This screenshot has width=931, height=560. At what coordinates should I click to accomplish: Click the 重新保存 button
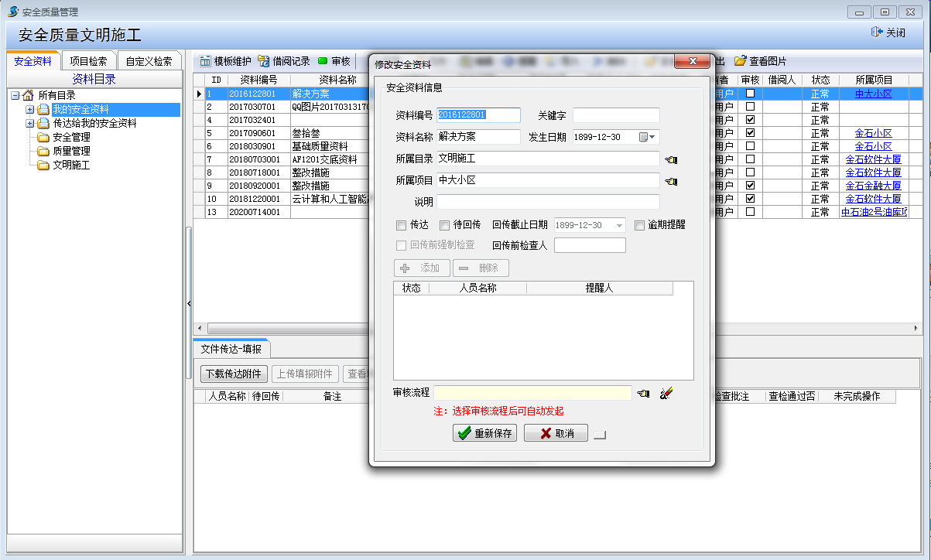click(484, 433)
